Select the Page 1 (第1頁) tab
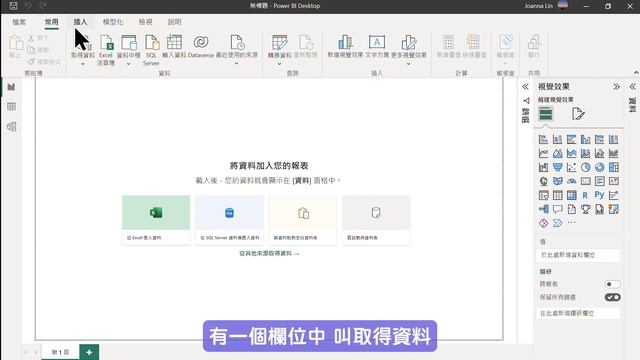 [60, 352]
